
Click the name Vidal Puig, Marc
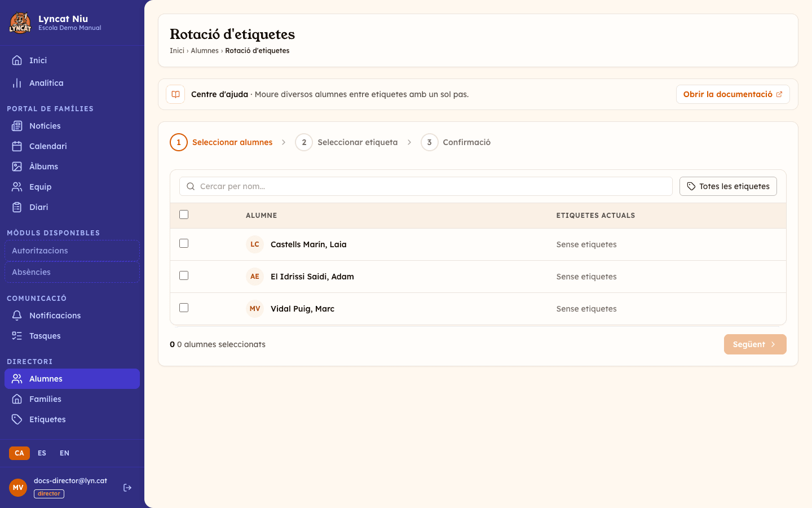click(x=302, y=309)
